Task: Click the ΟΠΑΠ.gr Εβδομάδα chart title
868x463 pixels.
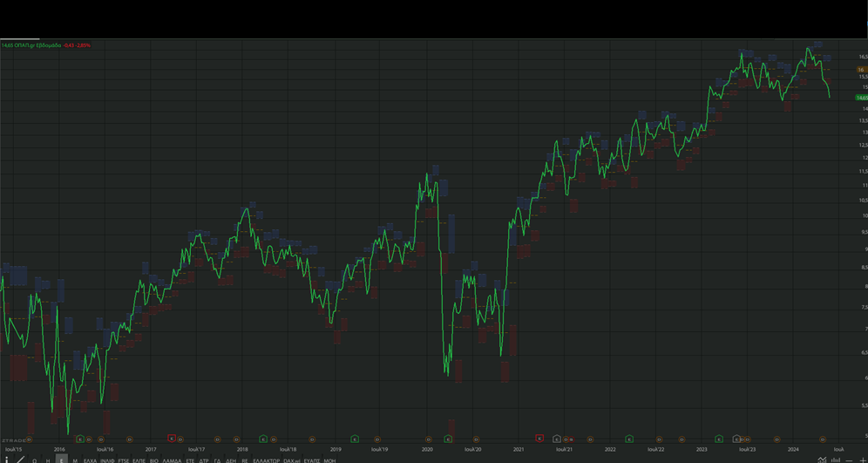Action: (x=37, y=45)
